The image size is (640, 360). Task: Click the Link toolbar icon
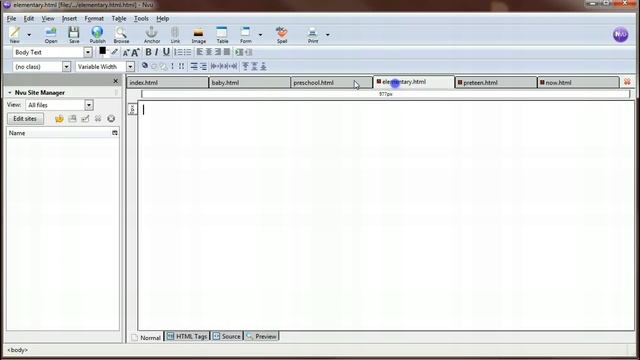pos(175,35)
